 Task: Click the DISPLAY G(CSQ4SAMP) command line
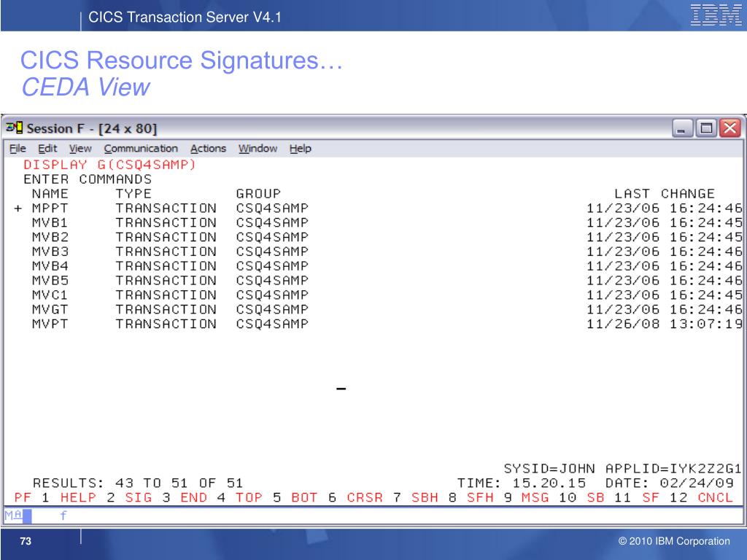click(109, 165)
